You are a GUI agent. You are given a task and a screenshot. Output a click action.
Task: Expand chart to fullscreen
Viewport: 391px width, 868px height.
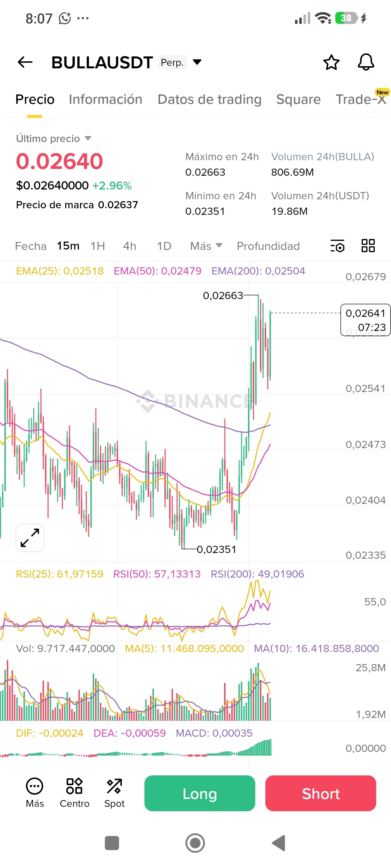(x=30, y=538)
